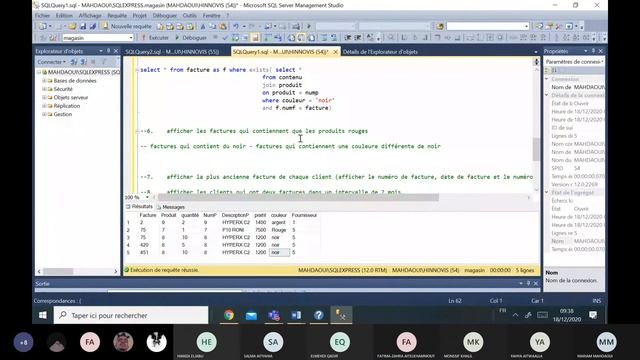Collapse the MAHDAOUI\SQLEXPRESS server node

[39, 72]
